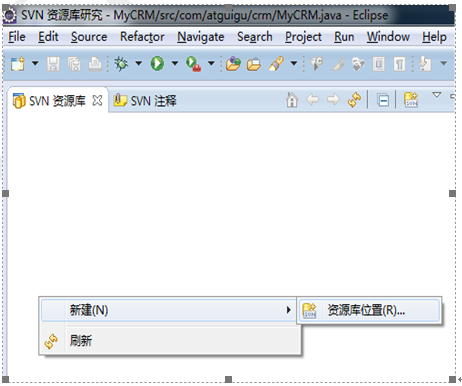462x386 pixels.
Task: Click the Run External Tools icon
Action: click(x=193, y=64)
